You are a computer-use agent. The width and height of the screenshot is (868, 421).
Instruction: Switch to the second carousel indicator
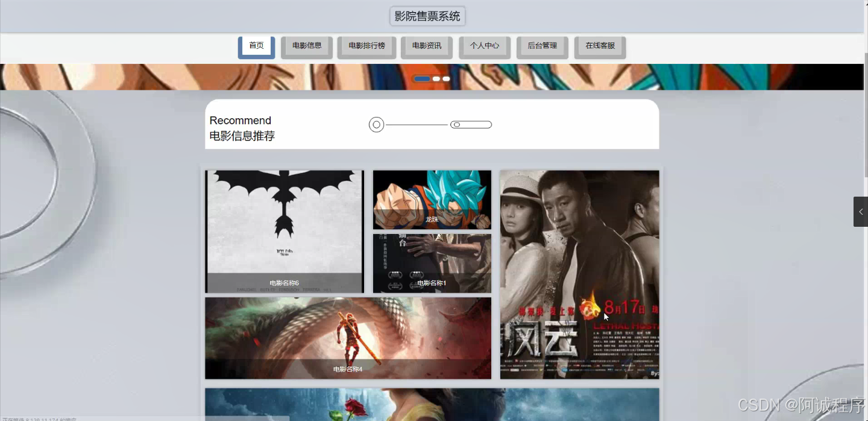coord(436,79)
